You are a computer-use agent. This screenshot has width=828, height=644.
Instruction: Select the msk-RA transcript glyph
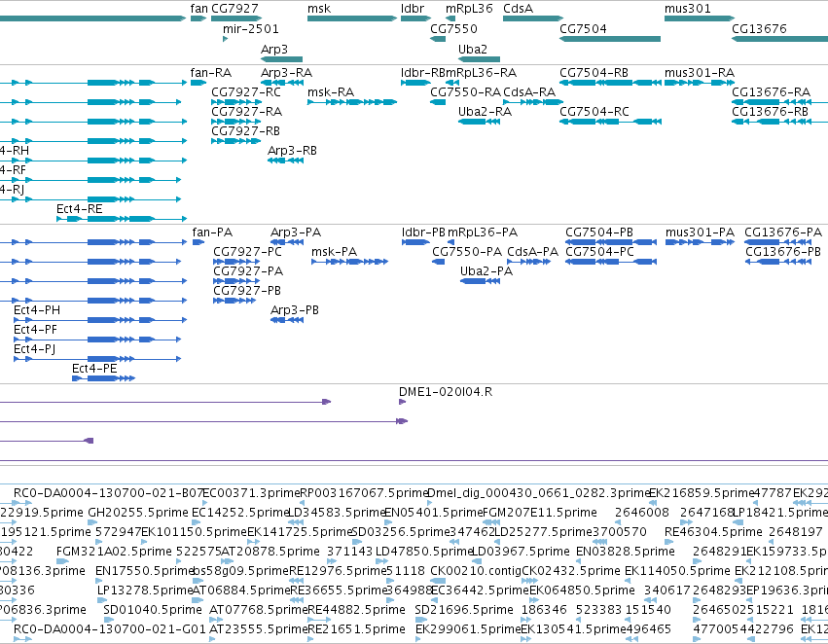pyautogui.click(x=352, y=102)
